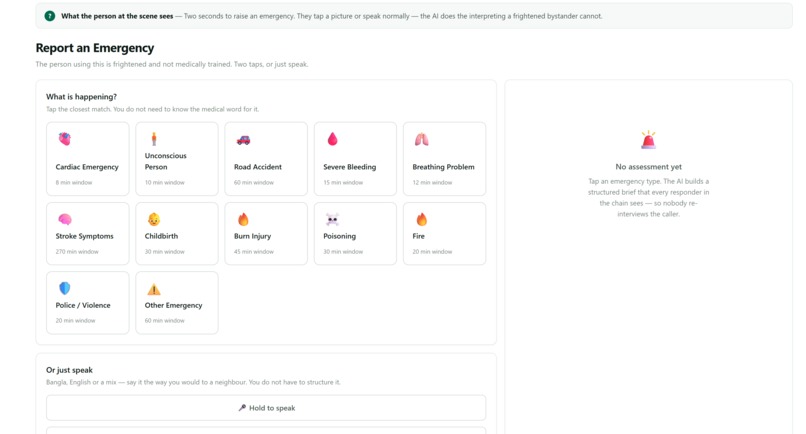Tap the car icon for Road Accident
The image size is (806, 434).
point(243,140)
